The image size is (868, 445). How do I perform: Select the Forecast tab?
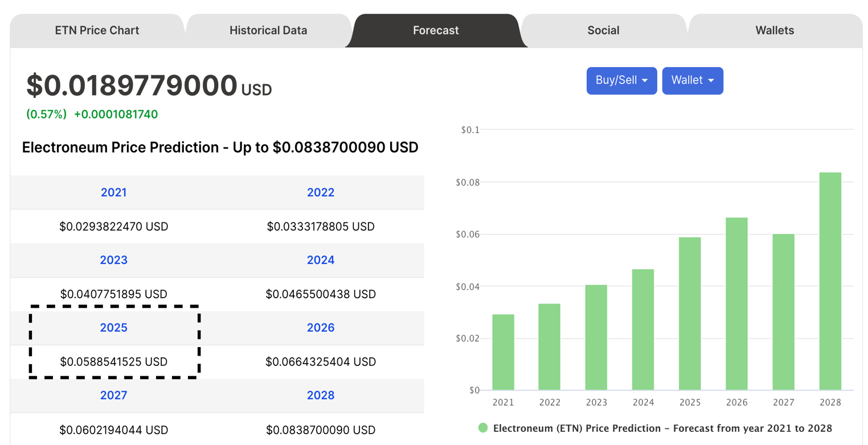[436, 30]
